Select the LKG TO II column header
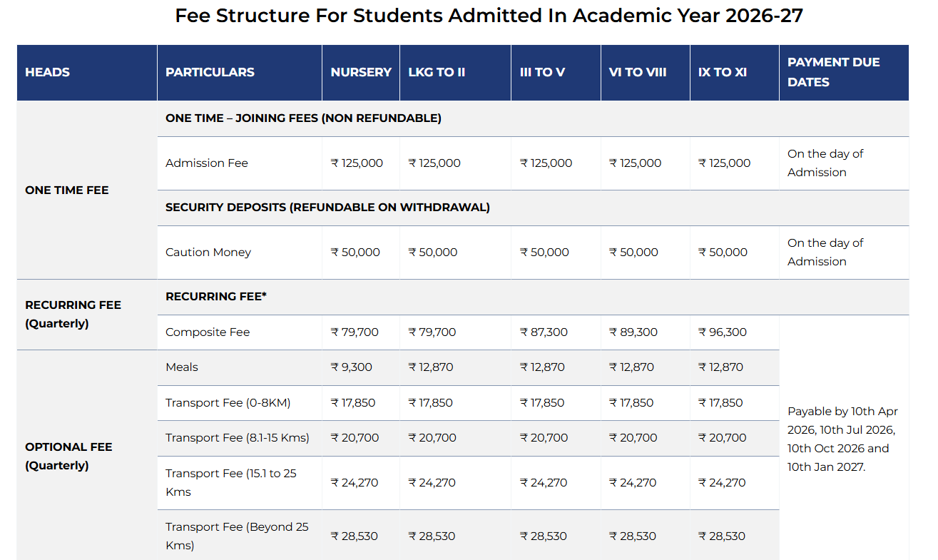938x560 pixels. [x=436, y=72]
